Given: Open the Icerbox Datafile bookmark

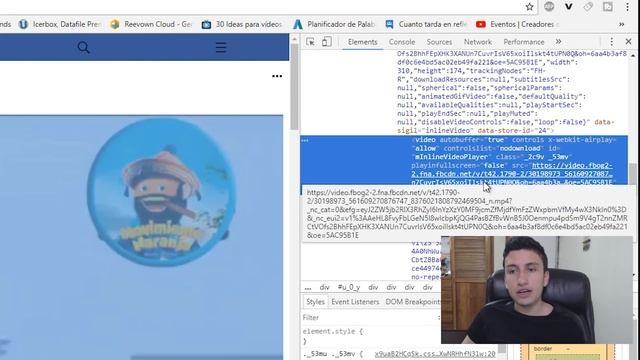Looking at the screenshot, I should (x=60, y=24).
